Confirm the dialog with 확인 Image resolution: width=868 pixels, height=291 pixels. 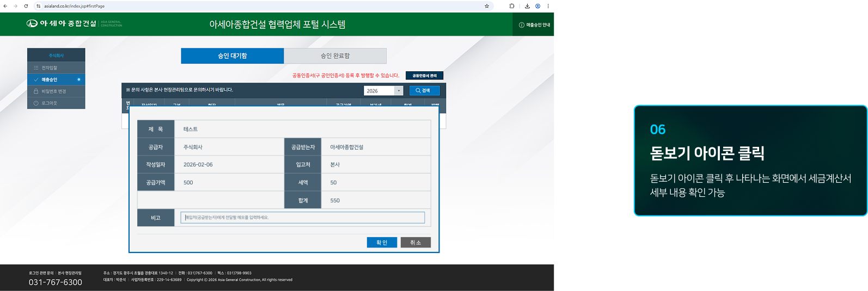[382, 243]
